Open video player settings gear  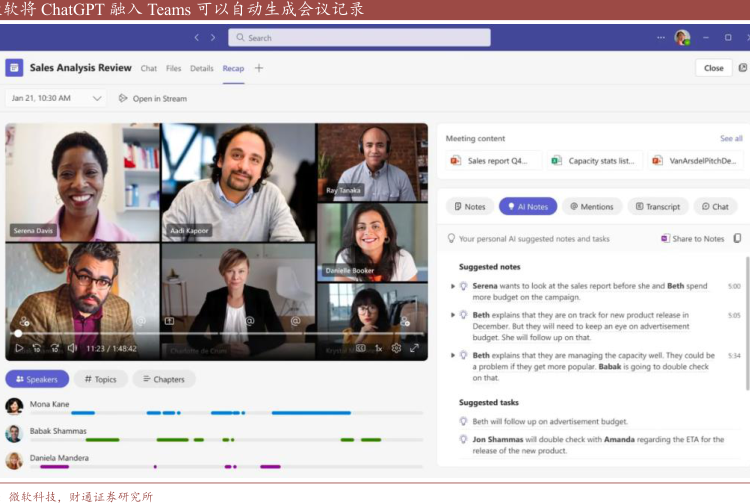[396, 348]
